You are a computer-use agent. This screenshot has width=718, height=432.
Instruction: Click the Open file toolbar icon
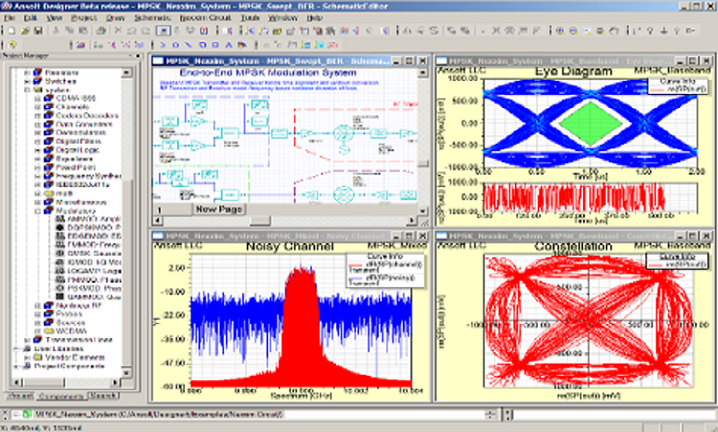(25, 31)
